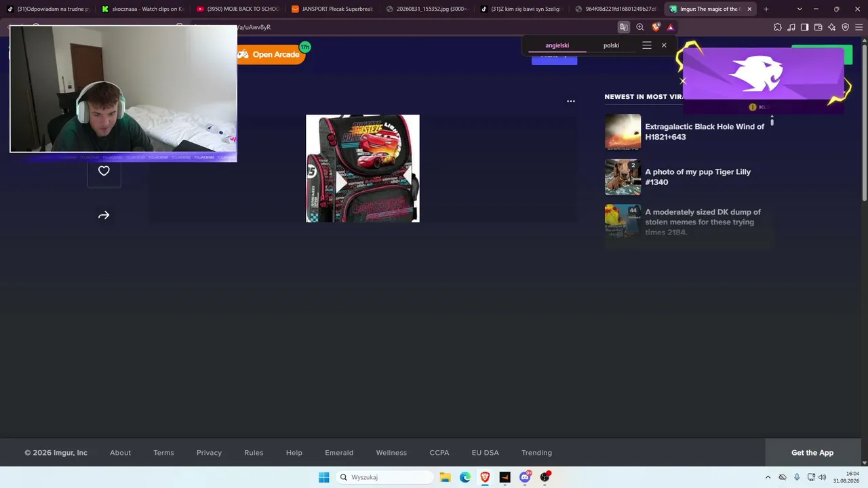Open the browser hamburger main menu
Viewport: 868px width, 488px height.
859,27
